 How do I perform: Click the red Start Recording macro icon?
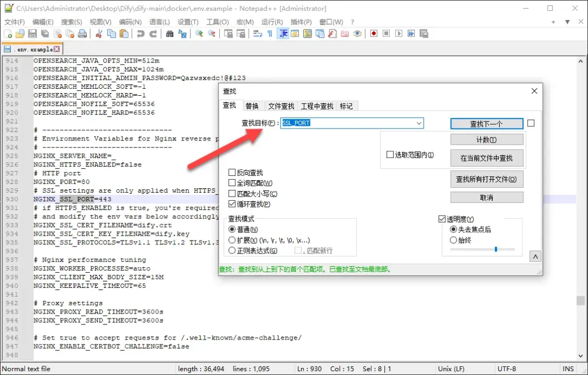tap(373, 34)
